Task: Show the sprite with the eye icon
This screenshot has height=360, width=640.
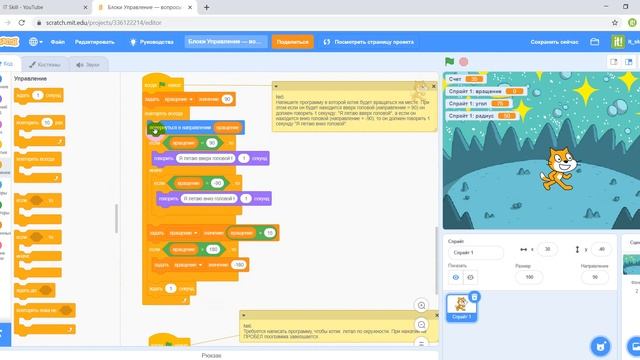Action: pyautogui.click(x=456, y=278)
